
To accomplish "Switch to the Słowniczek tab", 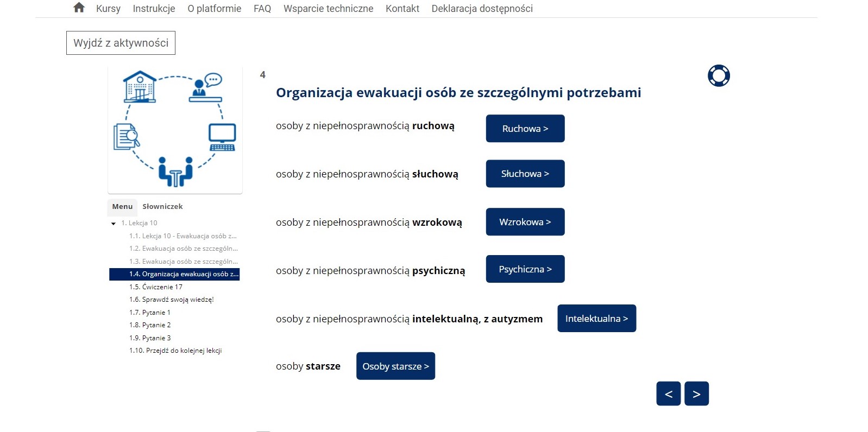I will coord(162,207).
